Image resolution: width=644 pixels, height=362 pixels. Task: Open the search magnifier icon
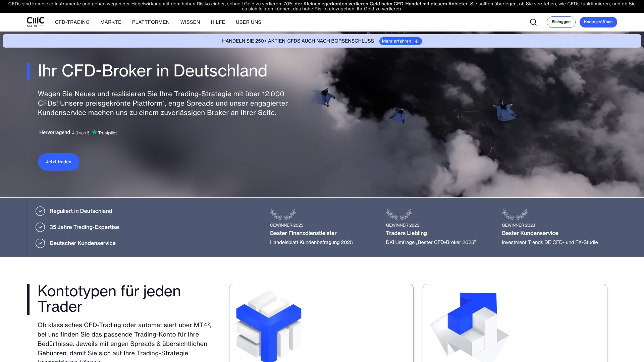point(533,22)
